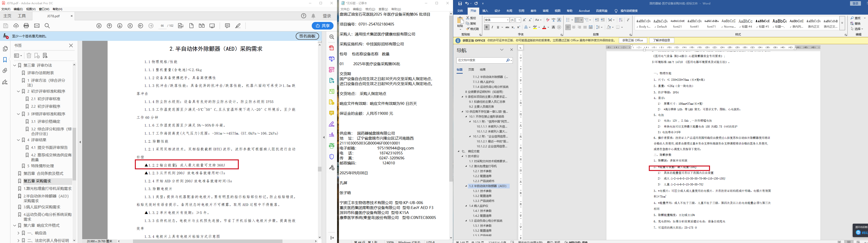Viewport: 868px width, 243px height.
Task: Pick the red font color in Word
Action: tap(544, 27)
